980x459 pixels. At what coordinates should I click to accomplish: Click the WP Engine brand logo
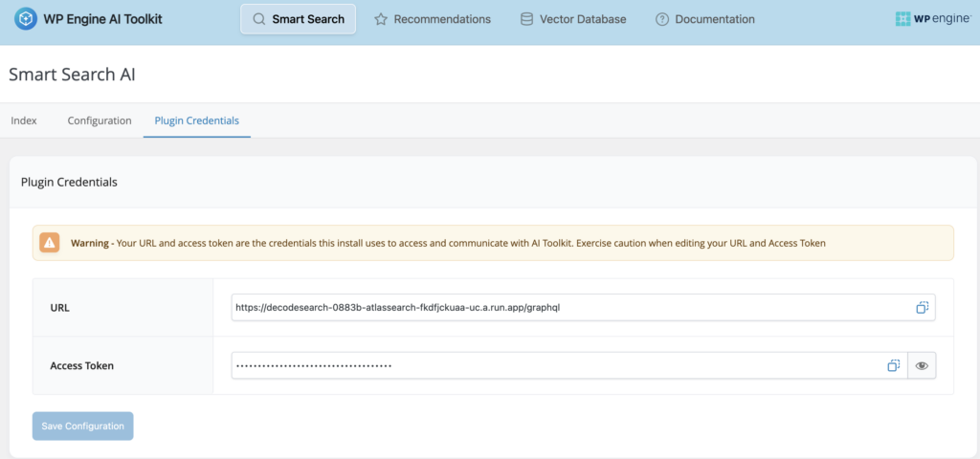pos(932,19)
